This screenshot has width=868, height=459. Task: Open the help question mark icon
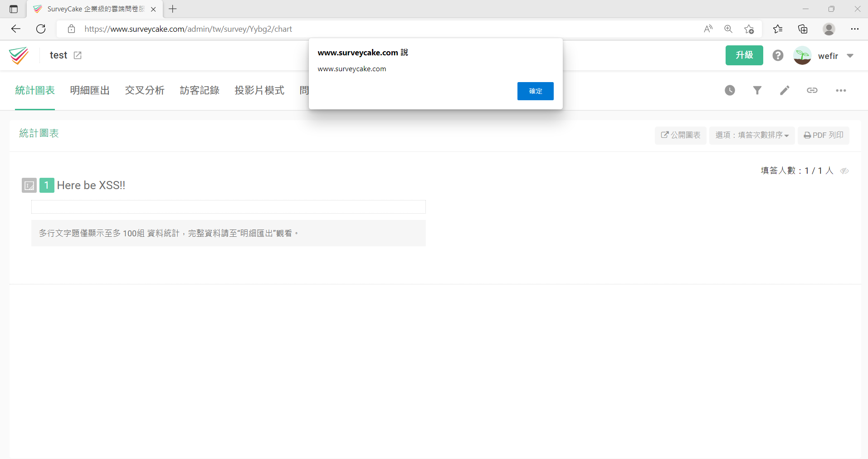click(x=778, y=55)
